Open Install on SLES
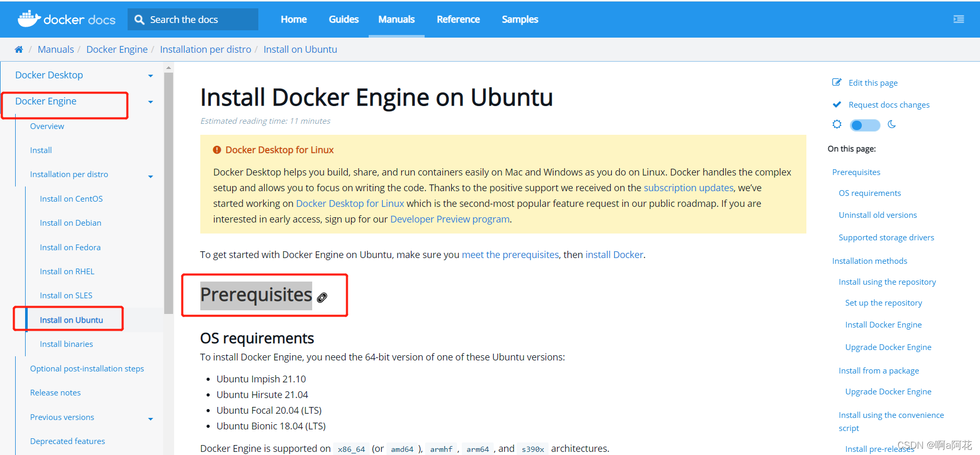 point(66,296)
